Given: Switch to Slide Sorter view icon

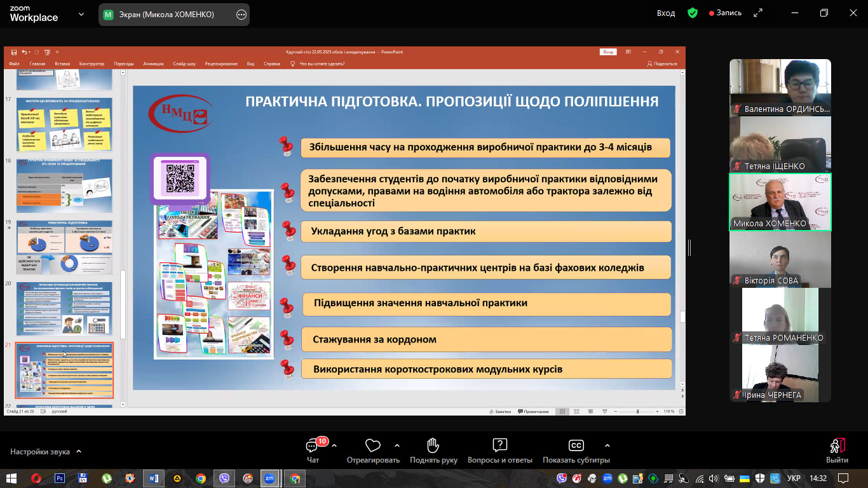Looking at the screenshot, I should [x=576, y=412].
